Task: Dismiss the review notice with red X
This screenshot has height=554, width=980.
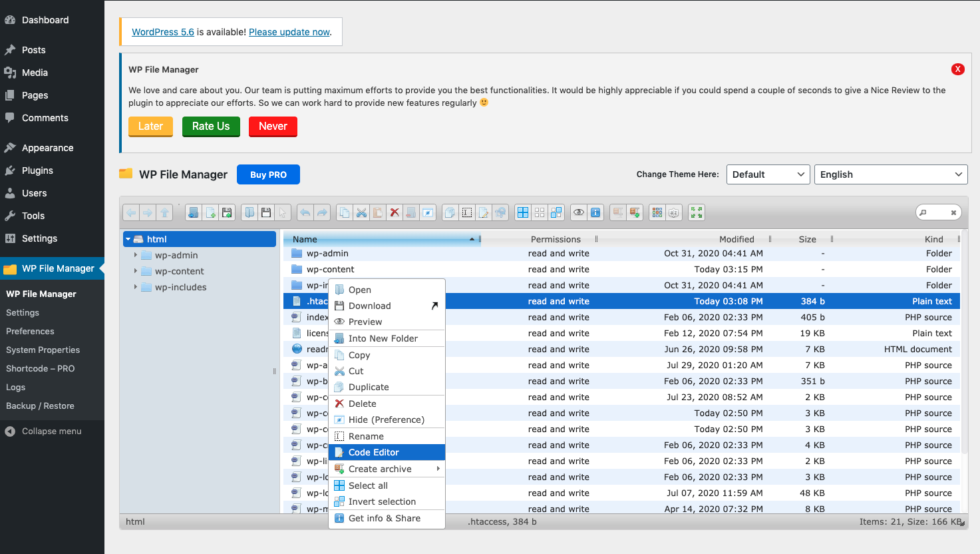Action: click(958, 69)
